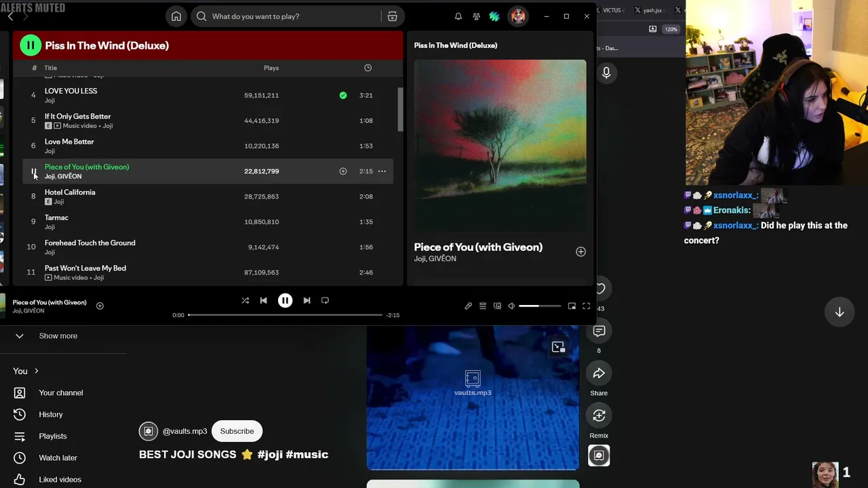Skip to next track
Screen dimensions: 868x488
pos(307,300)
